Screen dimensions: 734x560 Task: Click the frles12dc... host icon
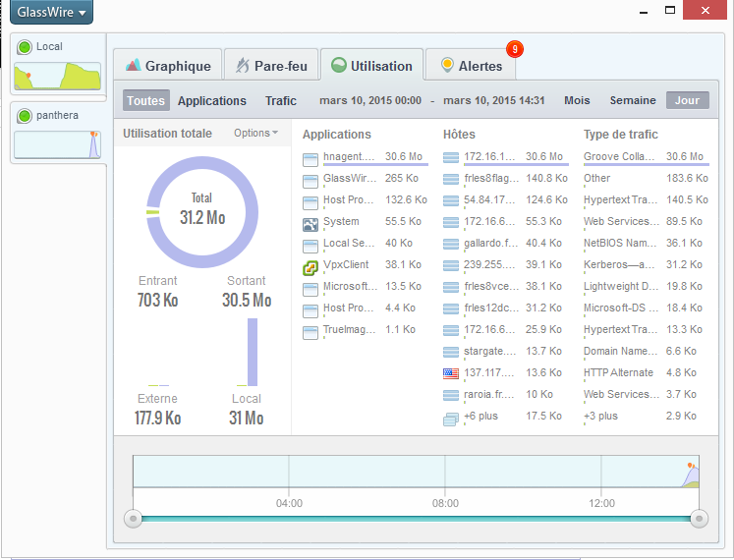pyautogui.click(x=451, y=308)
